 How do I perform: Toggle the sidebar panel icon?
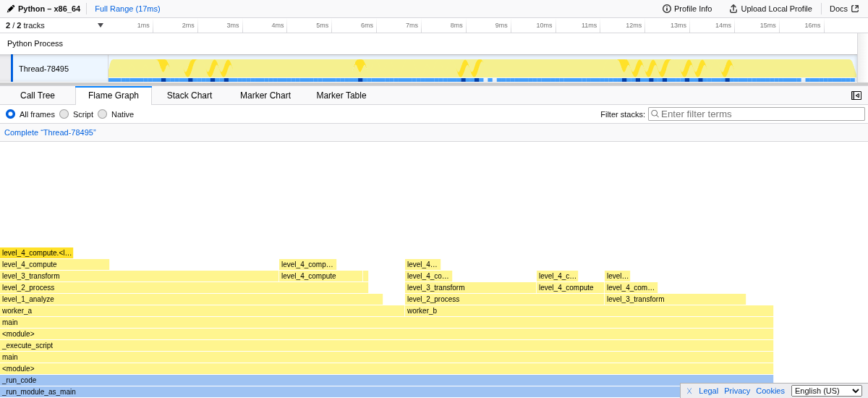coord(856,96)
